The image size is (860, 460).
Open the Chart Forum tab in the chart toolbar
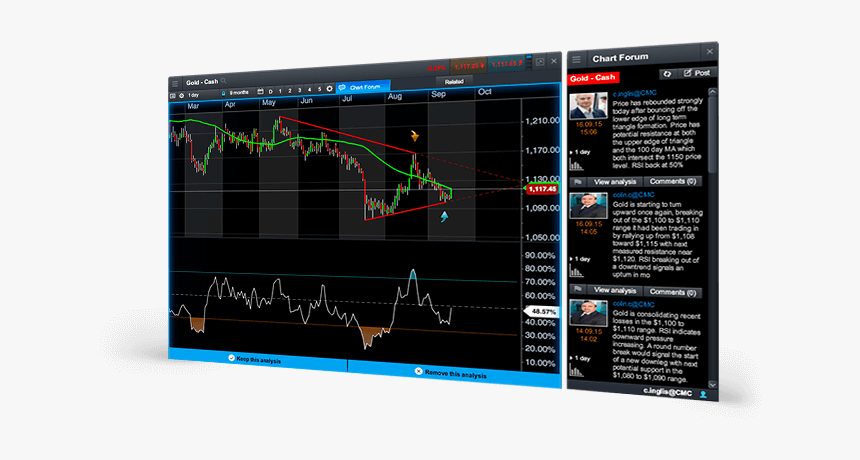[x=364, y=87]
